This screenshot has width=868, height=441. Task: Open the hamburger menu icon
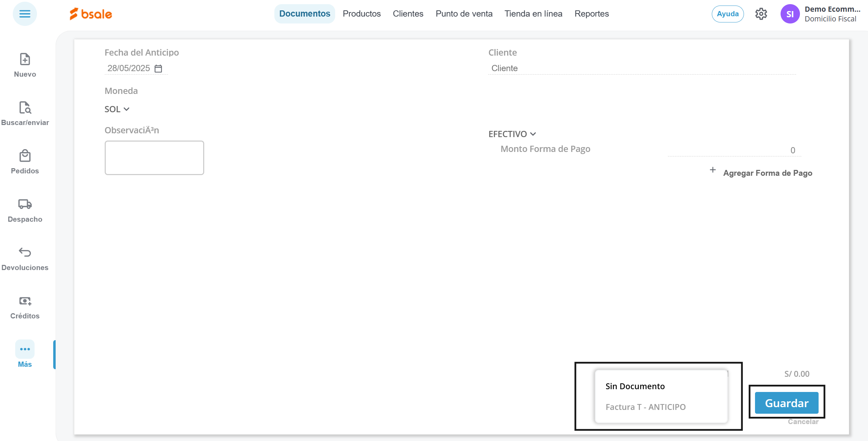[x=25, y=14]
